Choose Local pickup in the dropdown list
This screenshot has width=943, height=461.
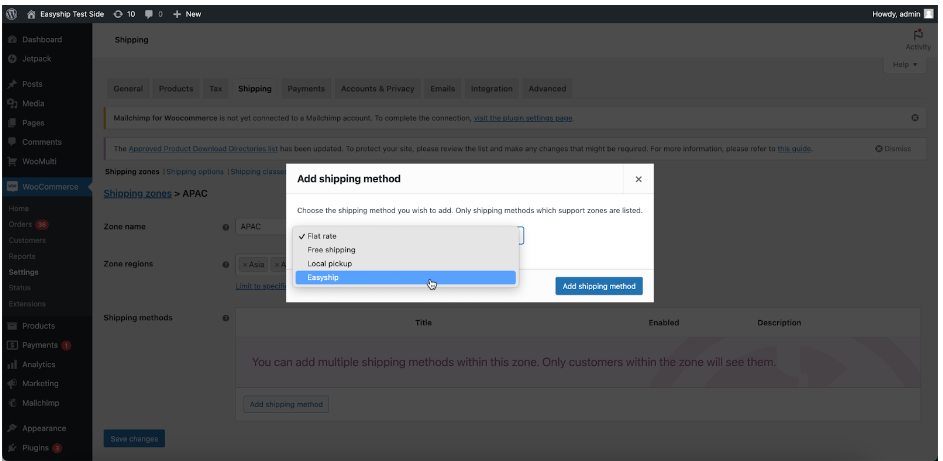click(x=406, y=263)
